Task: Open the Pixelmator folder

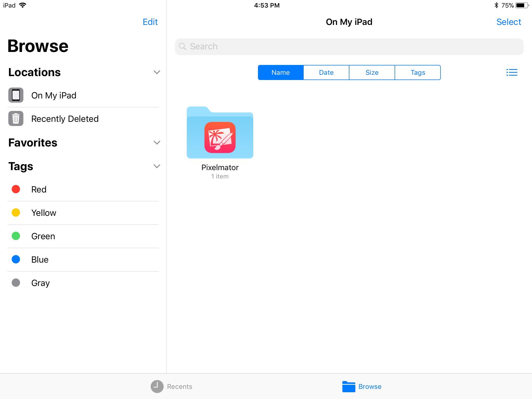Action: coord(220,133)
